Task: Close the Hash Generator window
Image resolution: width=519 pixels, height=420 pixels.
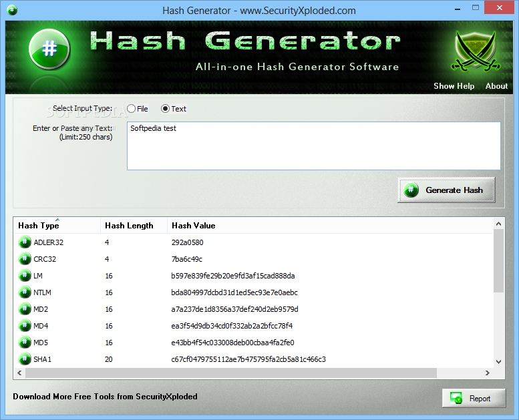Action: 500,7
